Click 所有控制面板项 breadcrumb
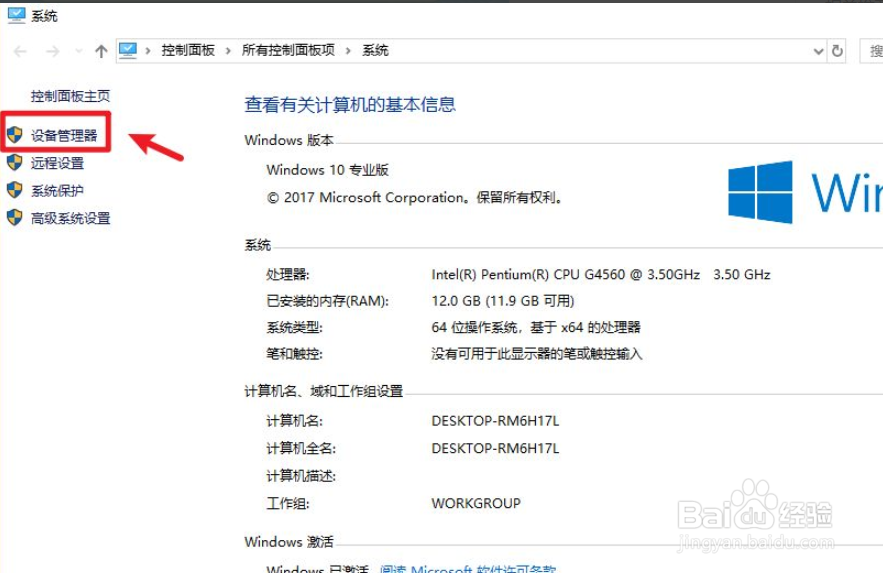The width and height of the screenshot is (883, 573). (288, 51)
